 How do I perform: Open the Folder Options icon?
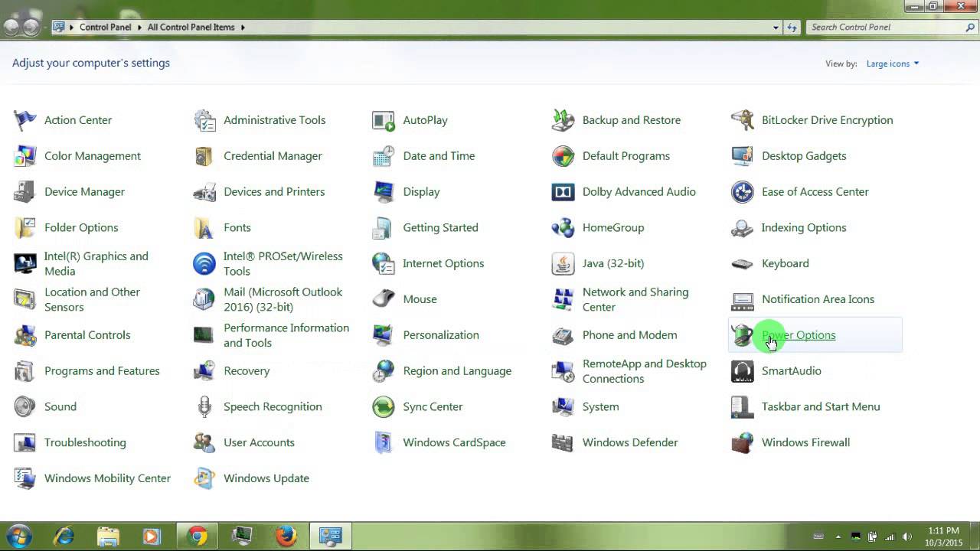(25, 228)
